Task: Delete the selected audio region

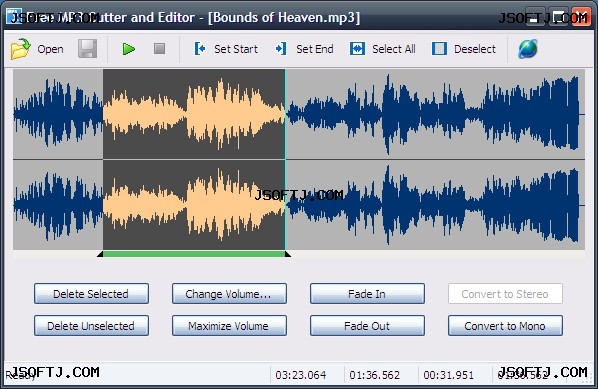Action: point(91,294)
